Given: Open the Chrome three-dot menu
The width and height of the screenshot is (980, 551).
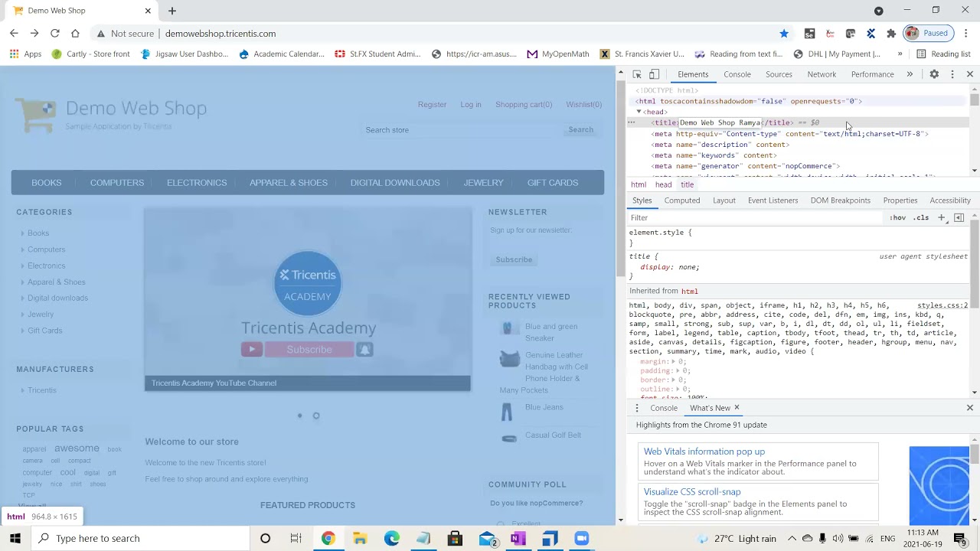Looking at the screenshot, I should (966, 34).
